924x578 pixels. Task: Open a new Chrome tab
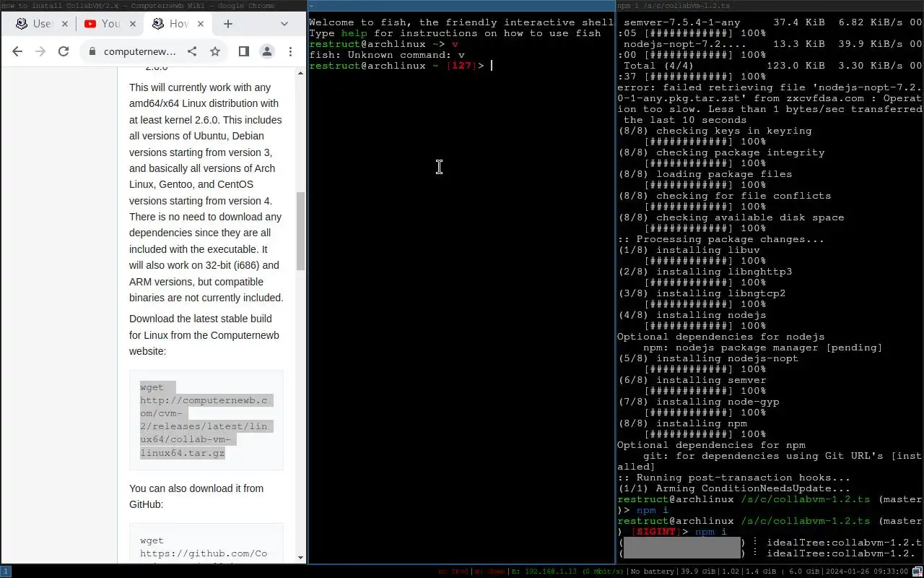[x=228, y=24]
